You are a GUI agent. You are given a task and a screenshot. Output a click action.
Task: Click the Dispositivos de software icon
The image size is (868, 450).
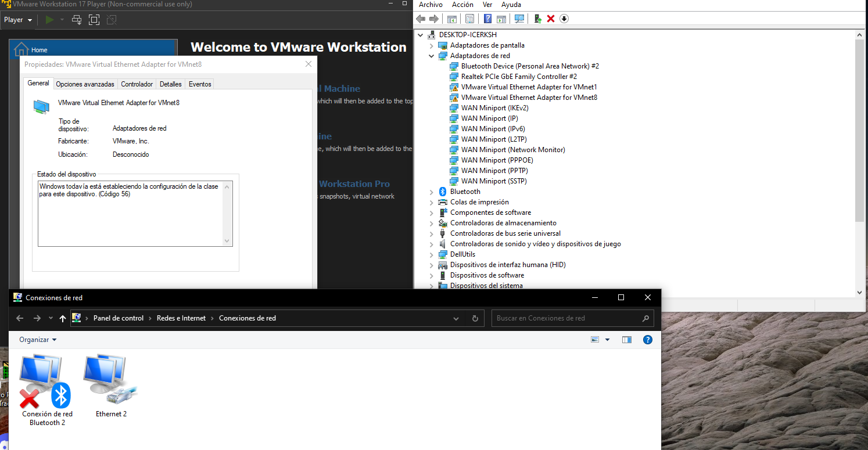click(443, 275)
